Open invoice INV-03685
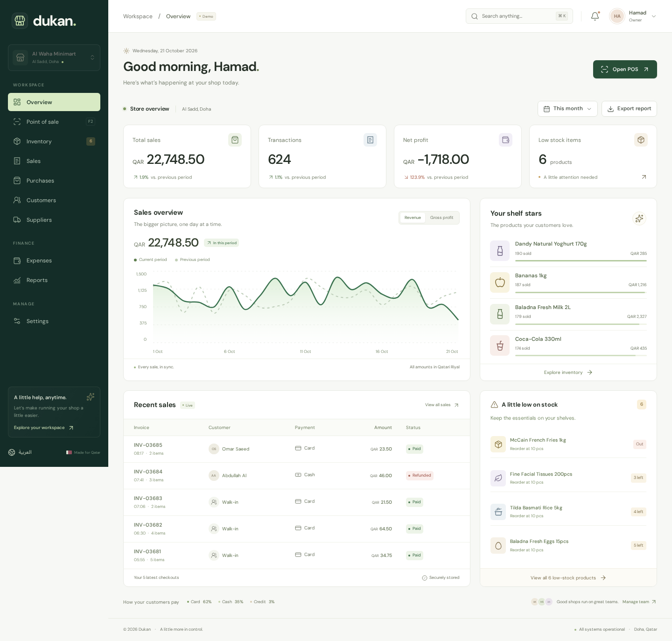 [148, 445]
